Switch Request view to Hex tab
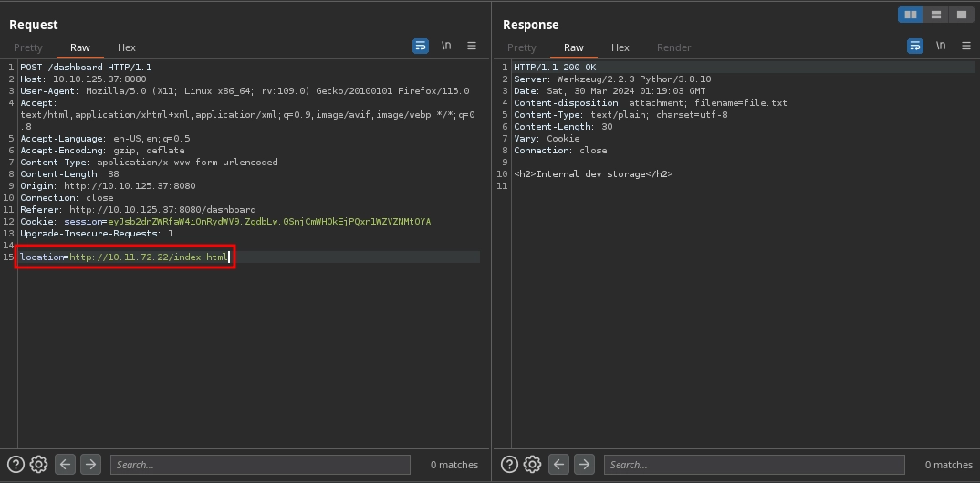This screenshot has width=980, height=483. click(x=126, y=47)
